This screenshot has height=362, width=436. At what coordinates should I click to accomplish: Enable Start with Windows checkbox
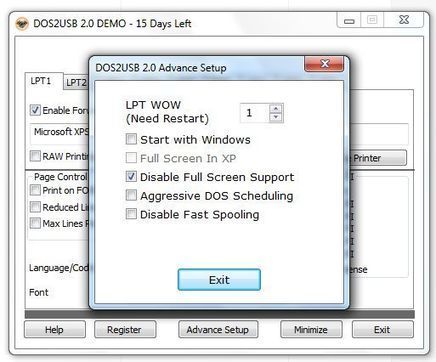tap(131, 139)
